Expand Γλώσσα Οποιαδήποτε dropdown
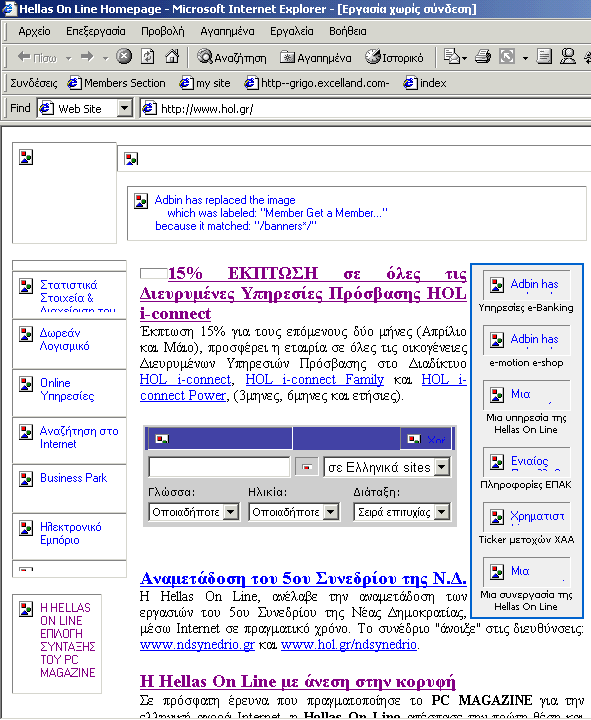The height and width of the screenshot is (720, 591). point(231,512)
